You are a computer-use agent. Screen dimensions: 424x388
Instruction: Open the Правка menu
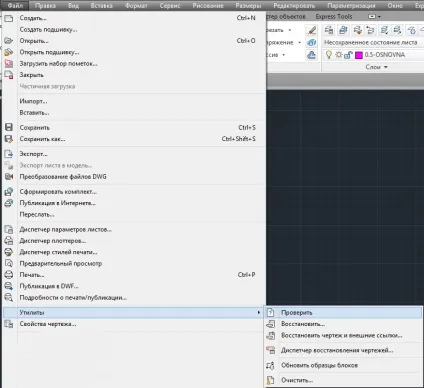(45, 6)
